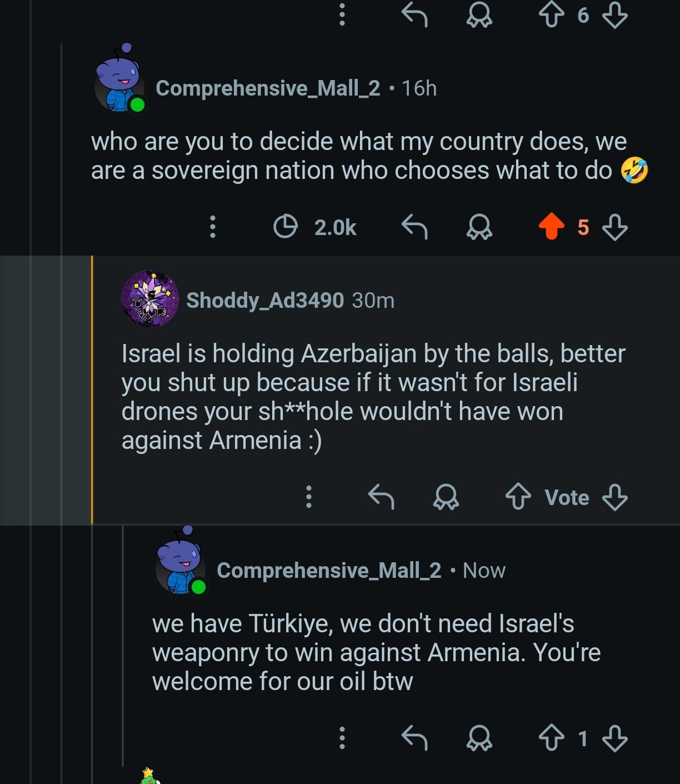Viewport: 680px width, 784px height.
Task: Open Shoddy_Ad3490 user profile link
Action: point(265,301)
